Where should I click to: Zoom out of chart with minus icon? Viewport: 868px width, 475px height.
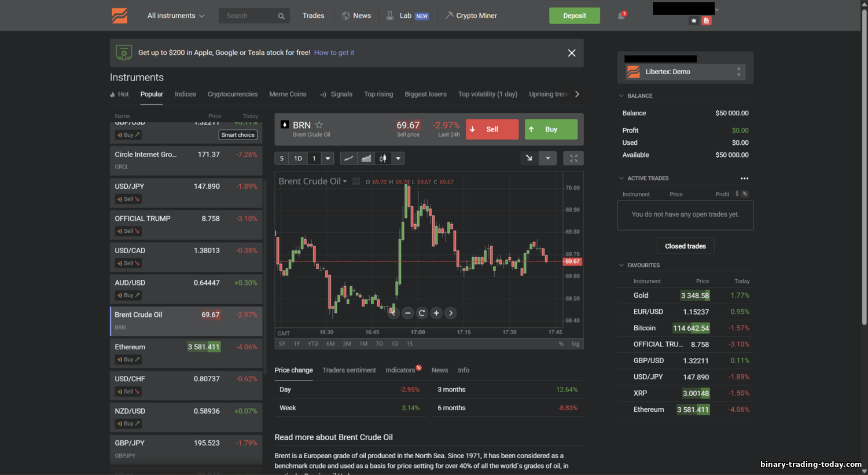[x=407, y=313]
